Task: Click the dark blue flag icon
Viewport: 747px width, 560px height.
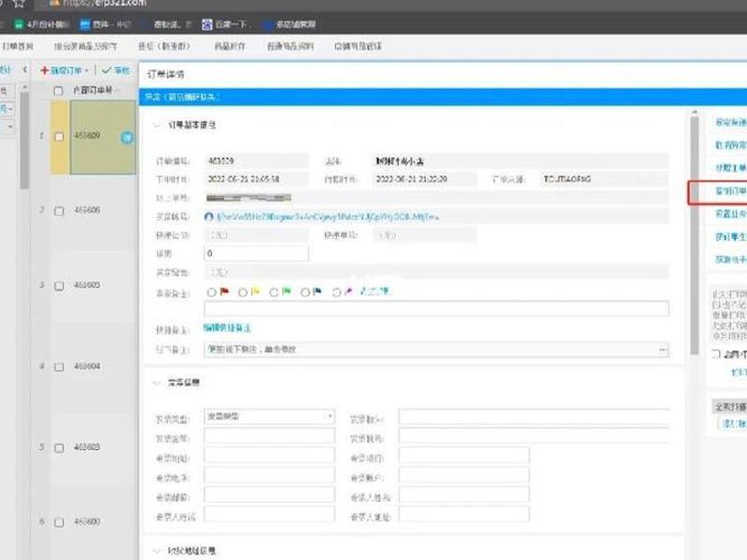Action: click(x=317, y=291)
